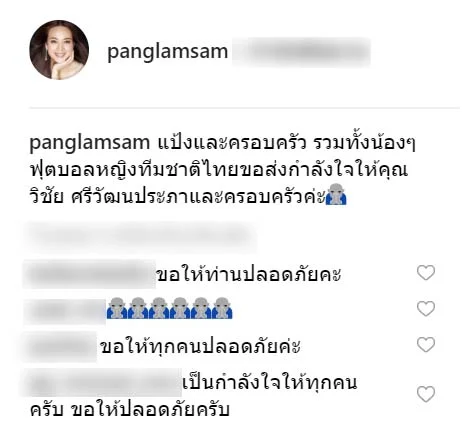Open the panglamsam profile picture
The width and height of the screenshot is (469, 435).
tap(59, 50)
